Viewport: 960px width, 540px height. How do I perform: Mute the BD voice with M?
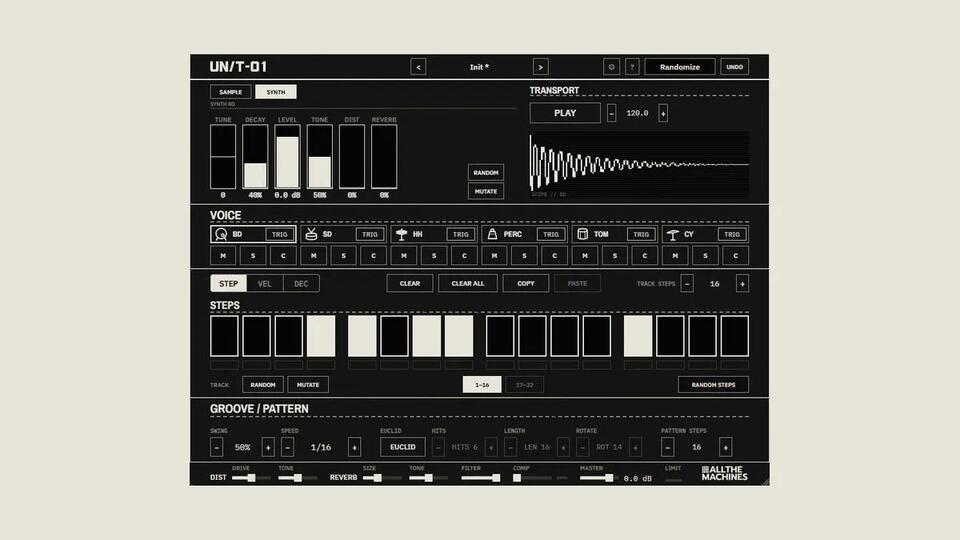(x=223, y=255)
